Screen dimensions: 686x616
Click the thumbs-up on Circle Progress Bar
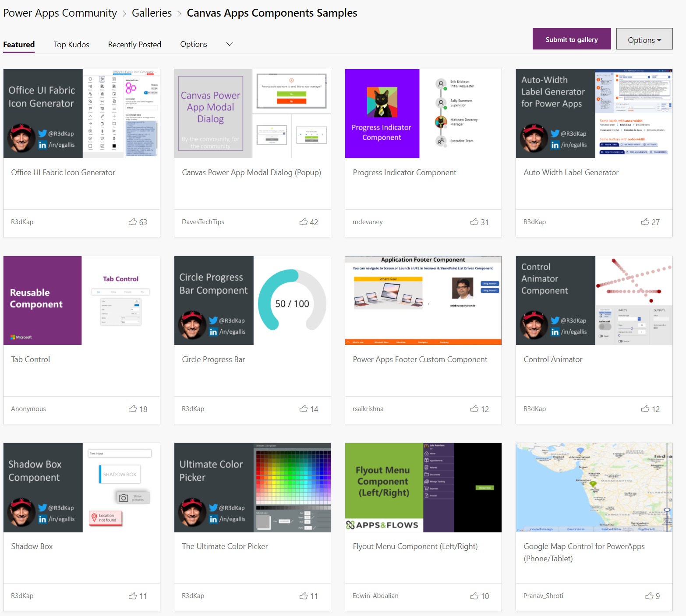[x=303, y=408]
